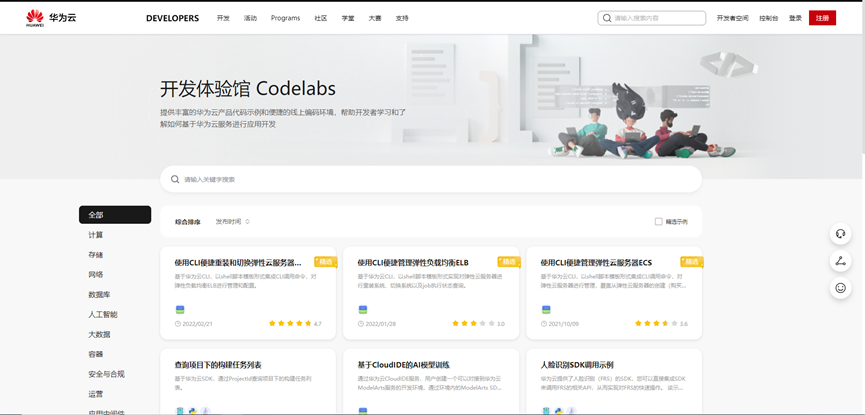865x415 pixels.
Task: Open the smiley feedback icon
Action: coord(840,288)
